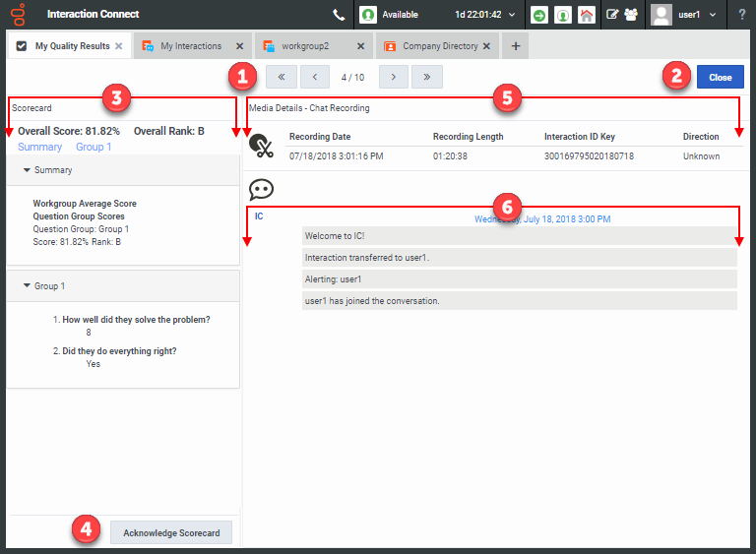This screenshot has width=756, height=554.
Task: Follow the Group 1 link
Action: (x=94, y=147)
